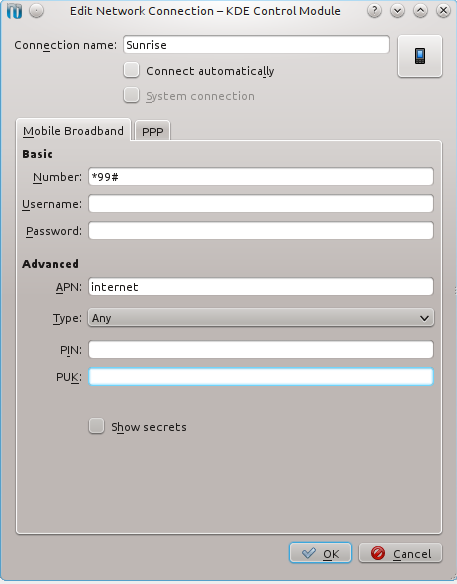Click the round pin button beside the app icon
Screen dimensions: 457x584
37,11
